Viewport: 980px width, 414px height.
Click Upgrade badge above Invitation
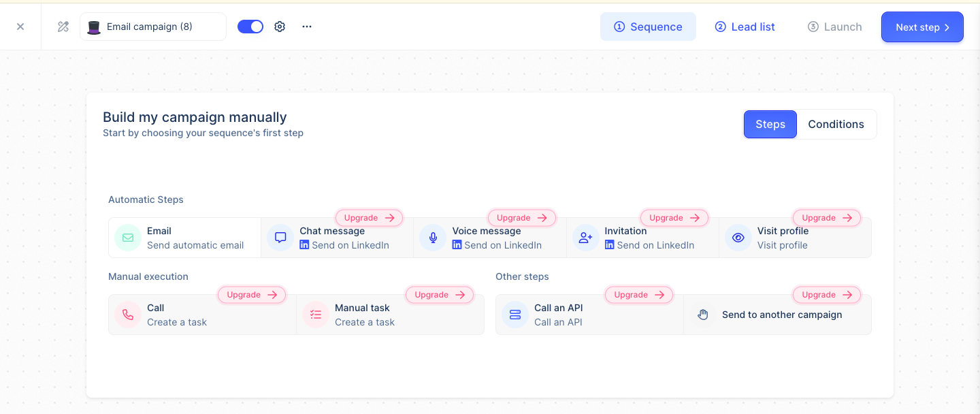(x=674, y=218)
